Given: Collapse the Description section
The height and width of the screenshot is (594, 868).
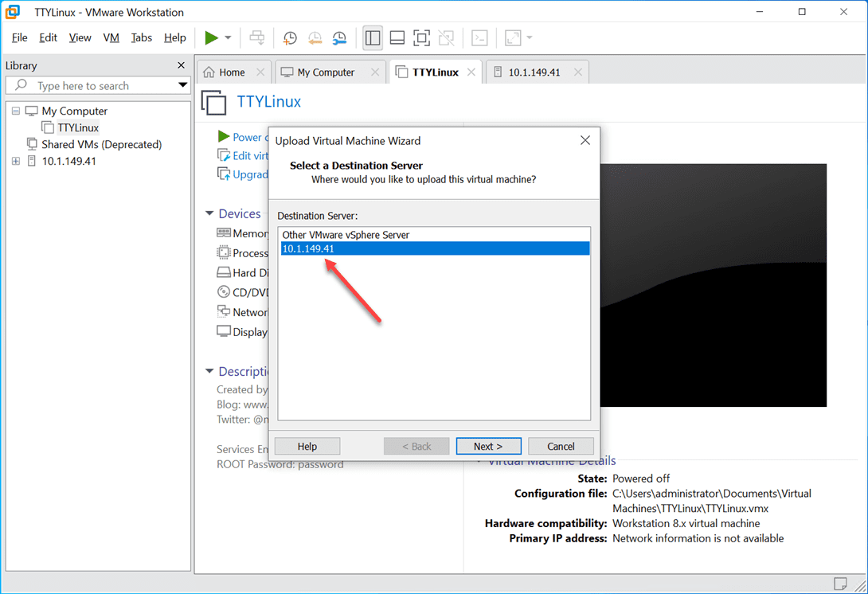Looking at the screenshot, I should click(x=209, y=371).
